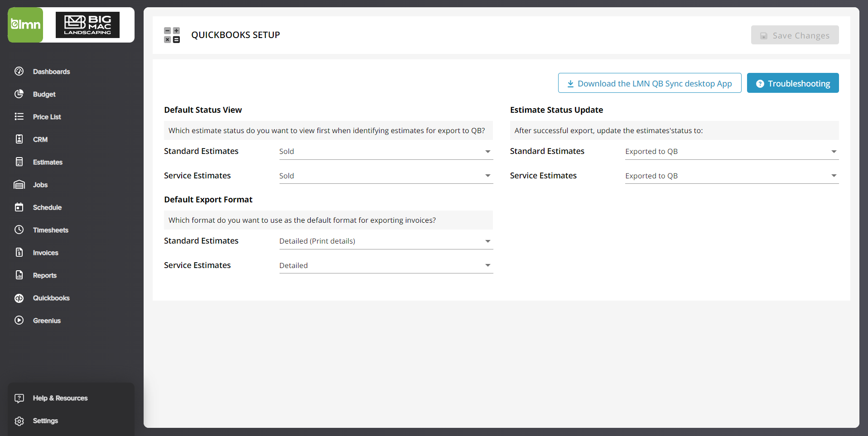The image size is (868, 436).
Task: Click Default Export Format heading
Action: [208, 199]
